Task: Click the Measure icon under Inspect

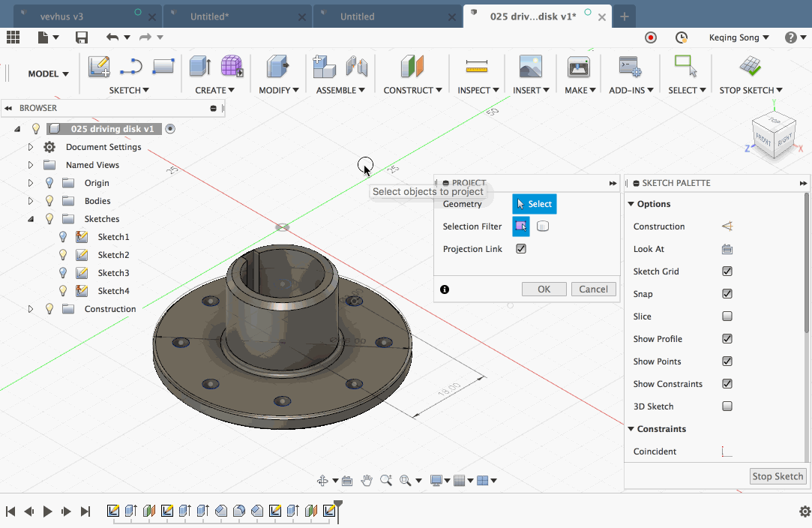Action: click(x=476, y=67)
